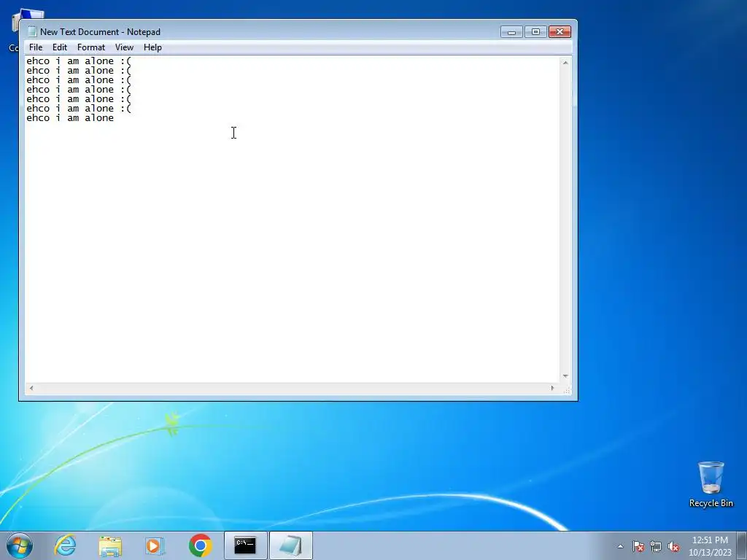Click the vertical scrollbar up arrow

(565, 63)
